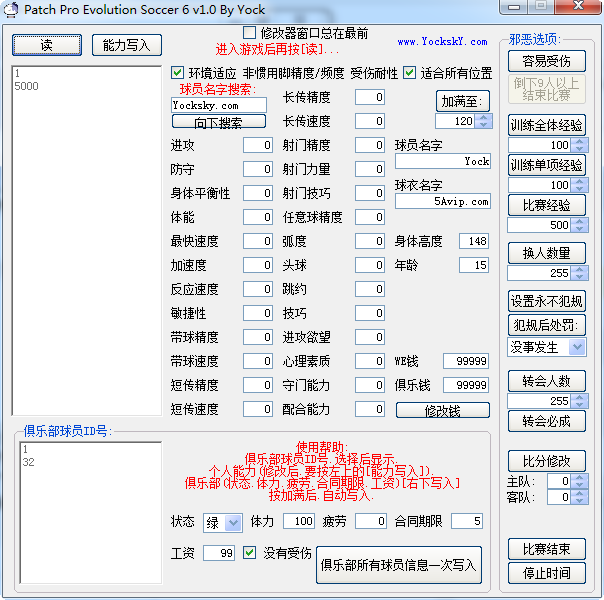
Task: Click the 能力写入 button
Action: tap(126, 45)
